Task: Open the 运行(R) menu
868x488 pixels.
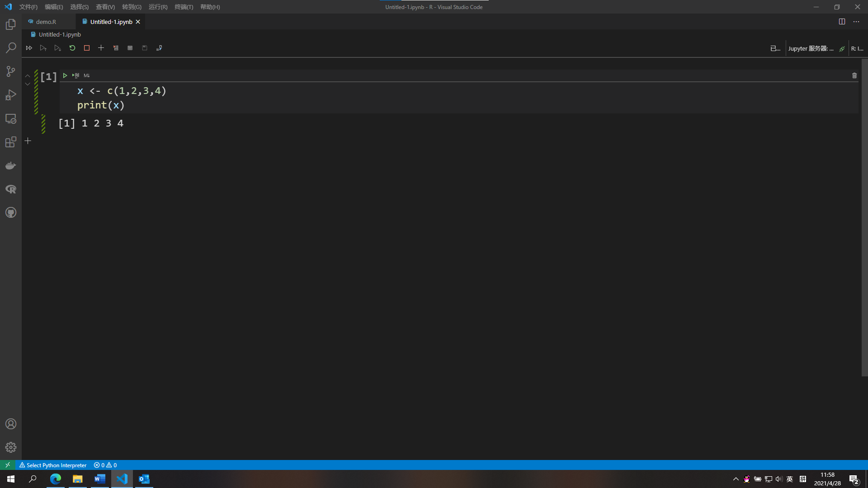Action: 157,7
